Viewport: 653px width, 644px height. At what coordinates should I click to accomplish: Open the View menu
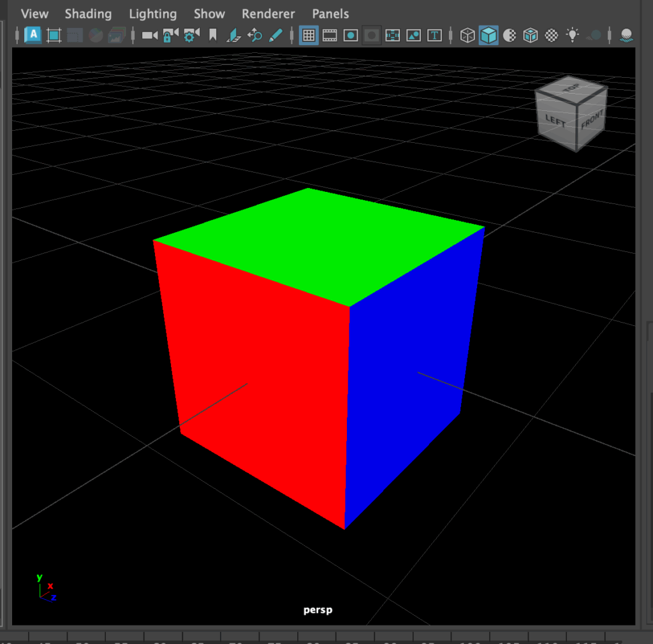(x=34, y=13)
